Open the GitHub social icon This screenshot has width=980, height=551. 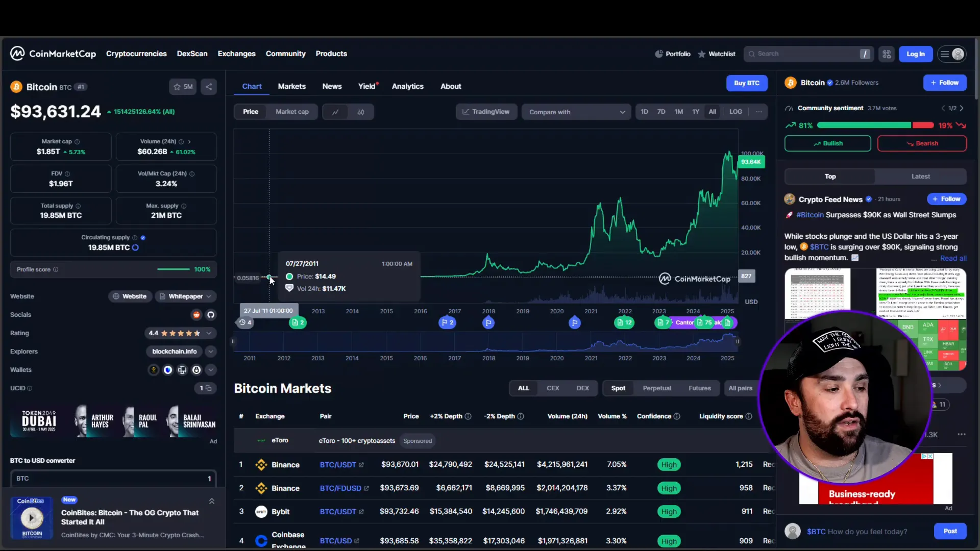click(x=211, y=315)
